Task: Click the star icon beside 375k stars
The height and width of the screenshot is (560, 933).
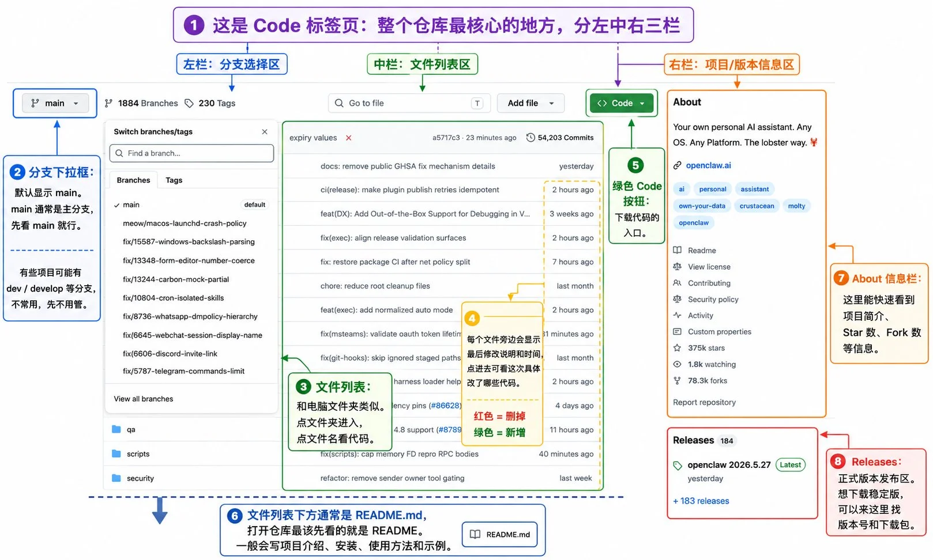Action: click(678, 348)
